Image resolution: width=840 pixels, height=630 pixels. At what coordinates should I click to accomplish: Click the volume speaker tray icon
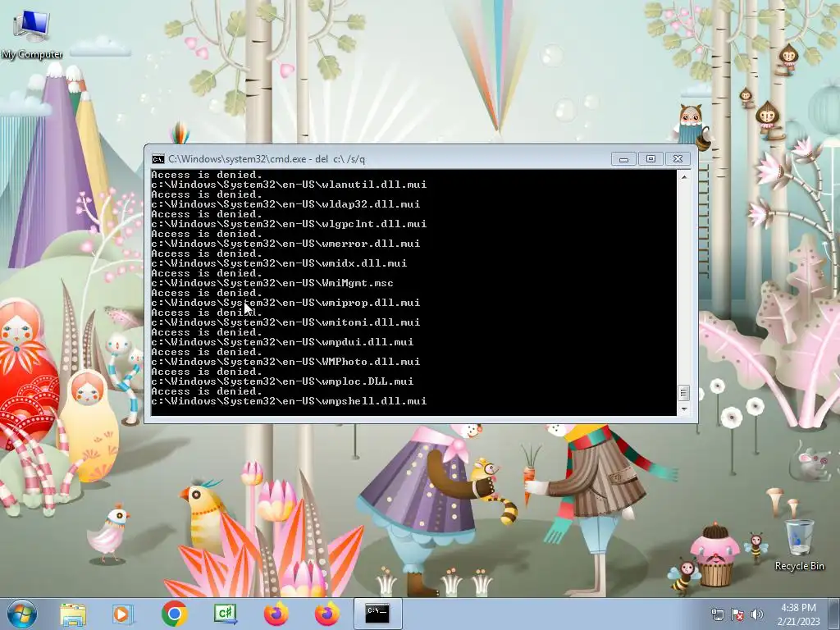coord(757,614)
